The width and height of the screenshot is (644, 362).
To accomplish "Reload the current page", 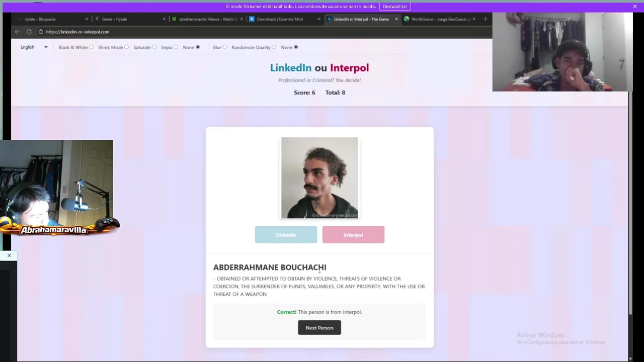I will coord(29,32).
